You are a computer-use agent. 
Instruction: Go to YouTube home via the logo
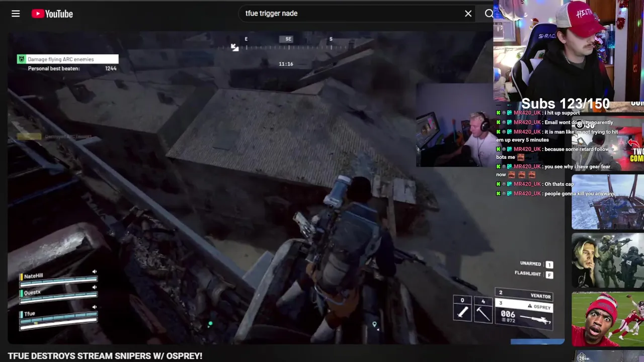point(52,14)
